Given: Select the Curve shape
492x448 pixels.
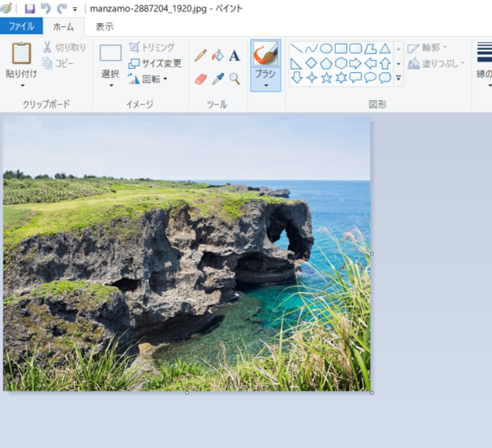Looking at the screenshot, I should coord(312,48).
